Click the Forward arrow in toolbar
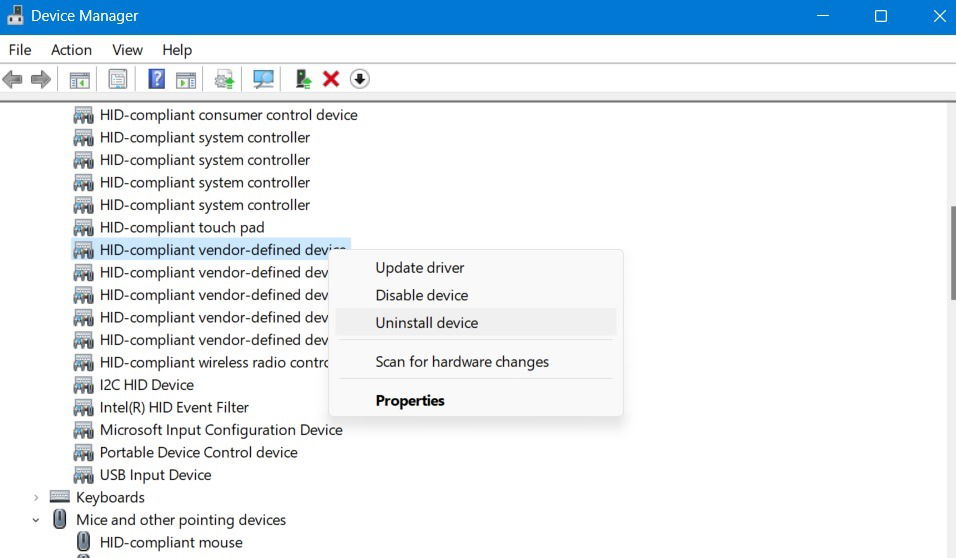The height and width of the screenshot is (558, 956). (x=41, y=79)
